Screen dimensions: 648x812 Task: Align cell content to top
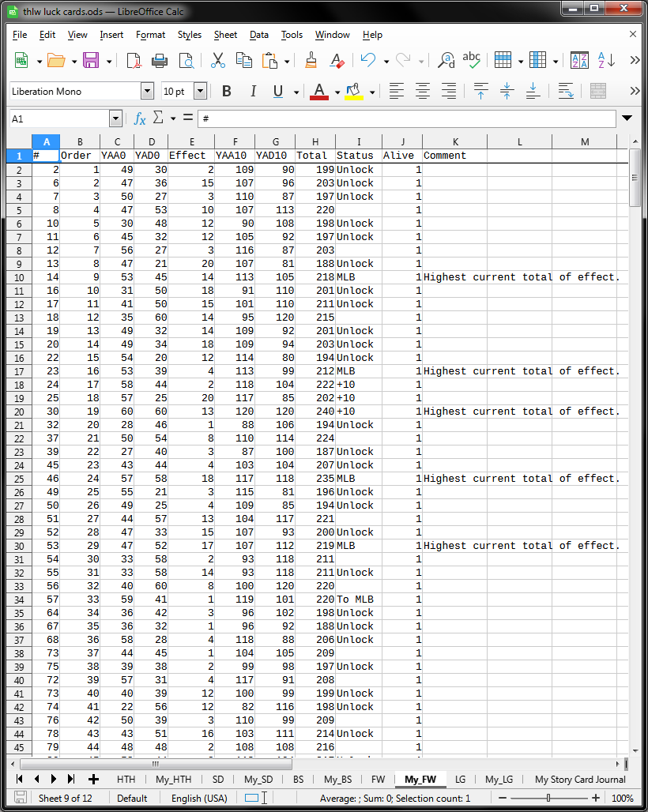[x=480, y=91]
